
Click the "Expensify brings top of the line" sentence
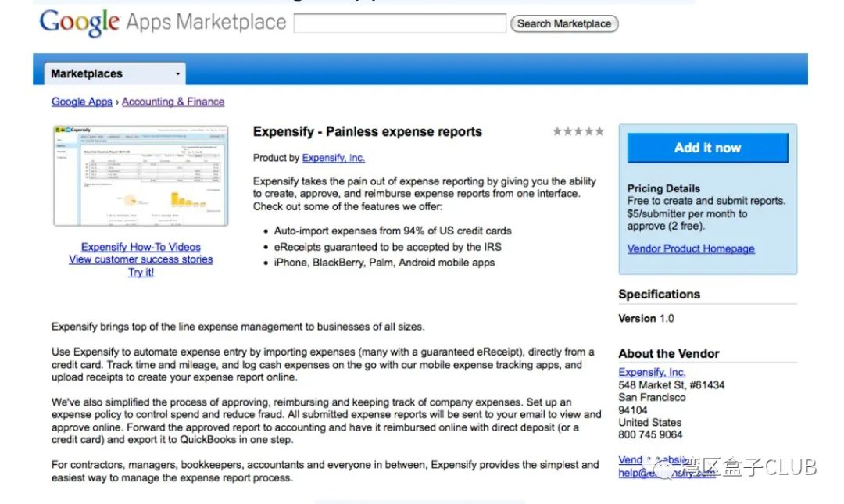(238, 327)
